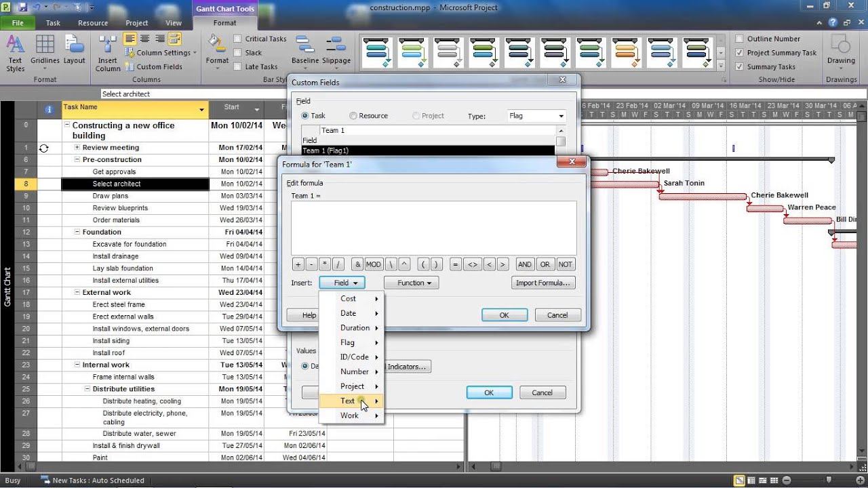
Task: Insert the not-equal operator
Action: 473,264
